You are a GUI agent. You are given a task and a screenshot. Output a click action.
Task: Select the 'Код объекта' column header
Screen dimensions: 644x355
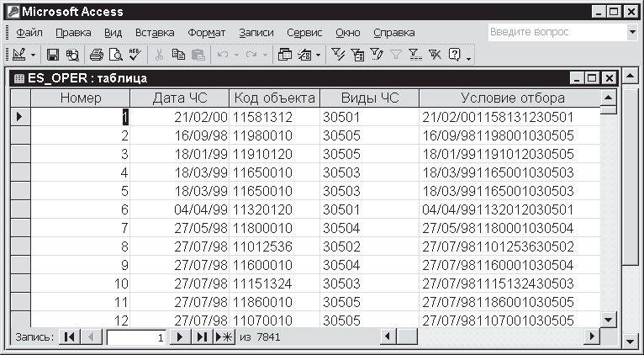pyautogui.click(x=274, y=98)
